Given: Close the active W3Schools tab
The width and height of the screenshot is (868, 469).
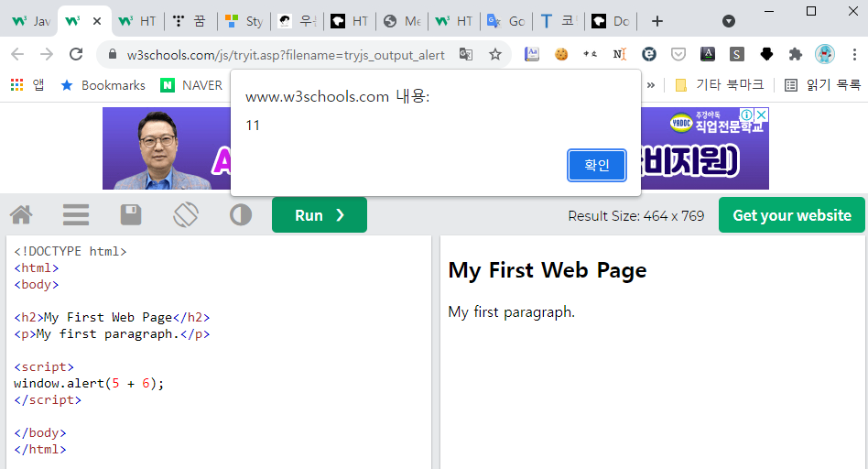Looking at the screenshot, I should coord(97,21).
